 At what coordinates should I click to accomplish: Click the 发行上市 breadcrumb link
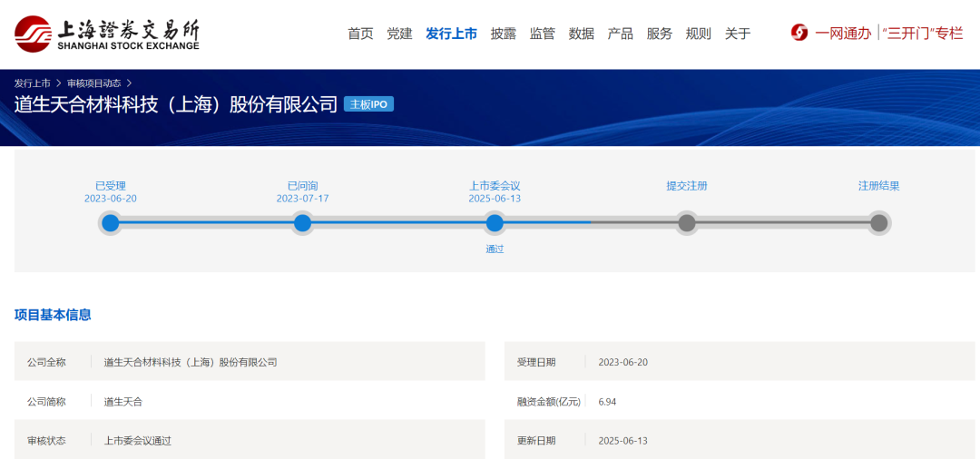pyautogui.click(x=33, y=83)
